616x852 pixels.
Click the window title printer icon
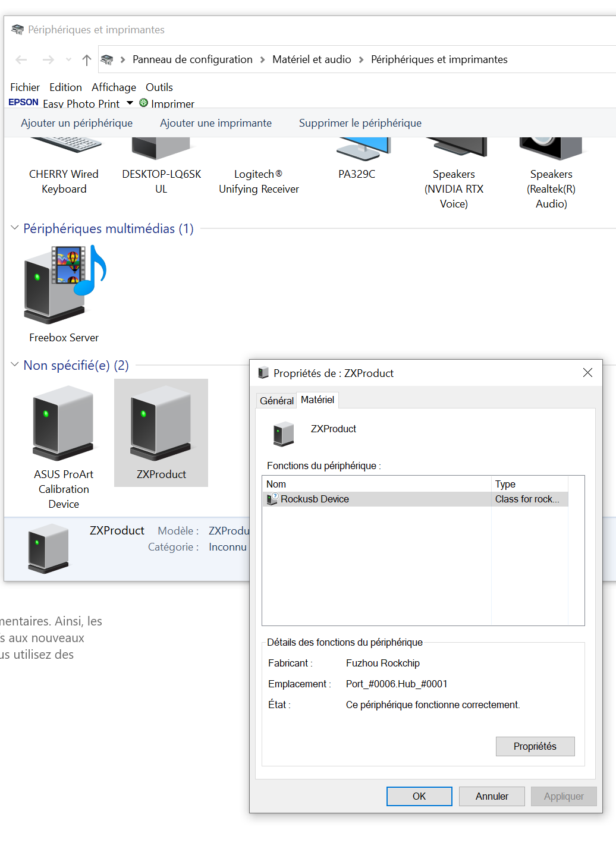(17, 30)
